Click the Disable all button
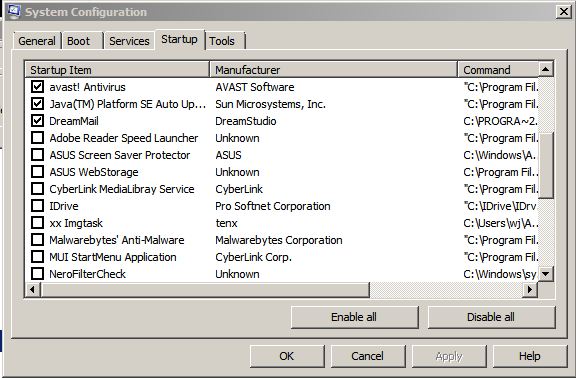This screenshot has width=576, height=378. (491, 317)
